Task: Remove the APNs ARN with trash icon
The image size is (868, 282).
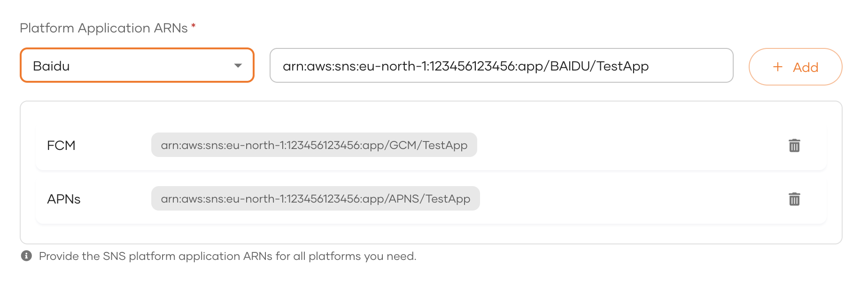Action: tap(794, 199)
